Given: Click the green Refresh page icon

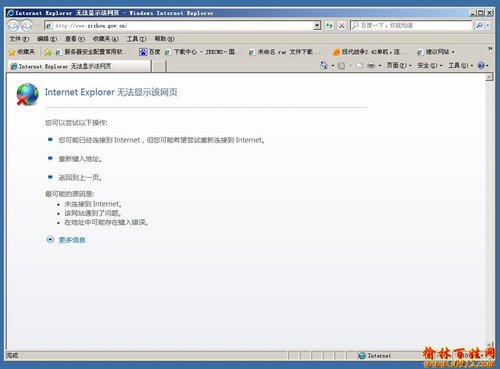Looking at the screenshot, I should pos(329,25).
